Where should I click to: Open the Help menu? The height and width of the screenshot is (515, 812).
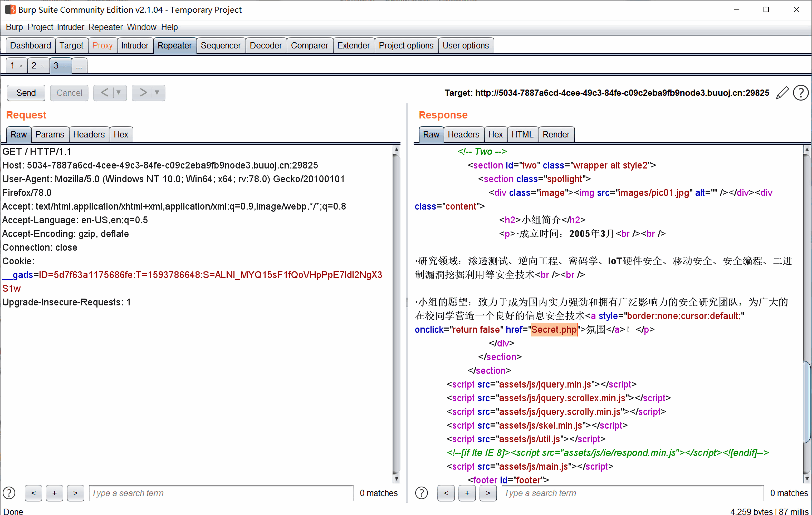coord(169,27)
